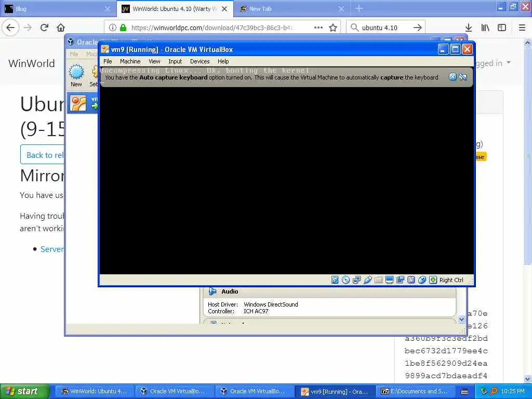This screenshot has width=532, height=399.
Task: Click the taskbar clock showing 10:25 PM
Action: [x=513, y=391]
